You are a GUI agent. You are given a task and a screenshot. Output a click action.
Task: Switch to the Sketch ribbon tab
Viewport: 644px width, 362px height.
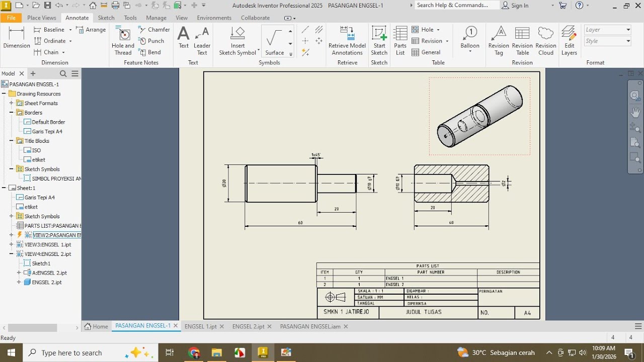106,18
